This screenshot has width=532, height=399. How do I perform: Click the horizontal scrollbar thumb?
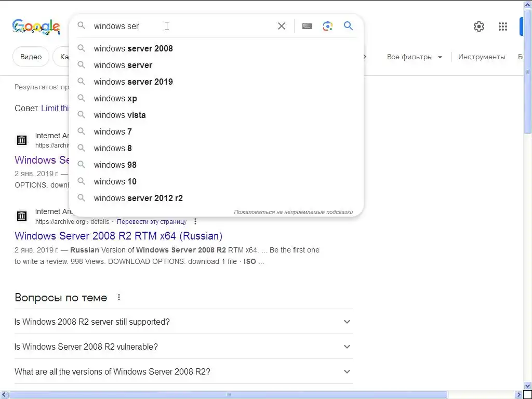pos(229,395)
